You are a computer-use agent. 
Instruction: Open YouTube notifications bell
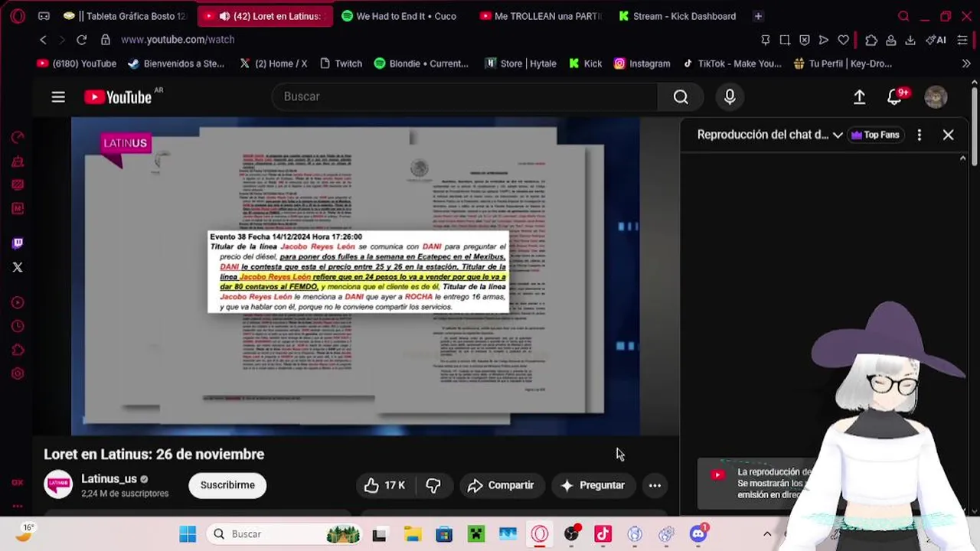pyautogui.click(x=893, y=96)
